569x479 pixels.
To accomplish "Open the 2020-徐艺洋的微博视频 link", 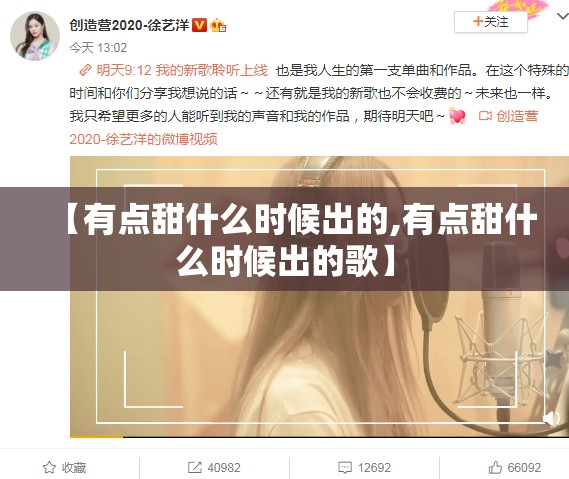I will click(143, 139).
